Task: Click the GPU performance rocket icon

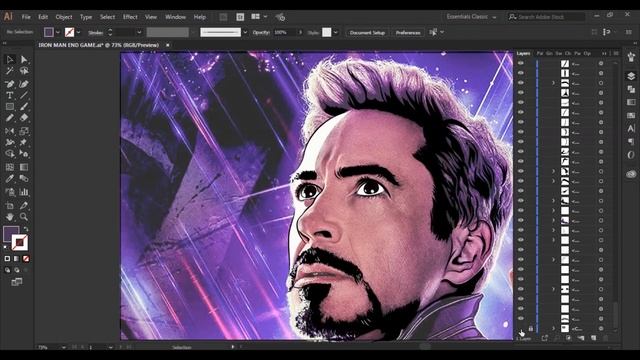Action: tap(280, 17)
